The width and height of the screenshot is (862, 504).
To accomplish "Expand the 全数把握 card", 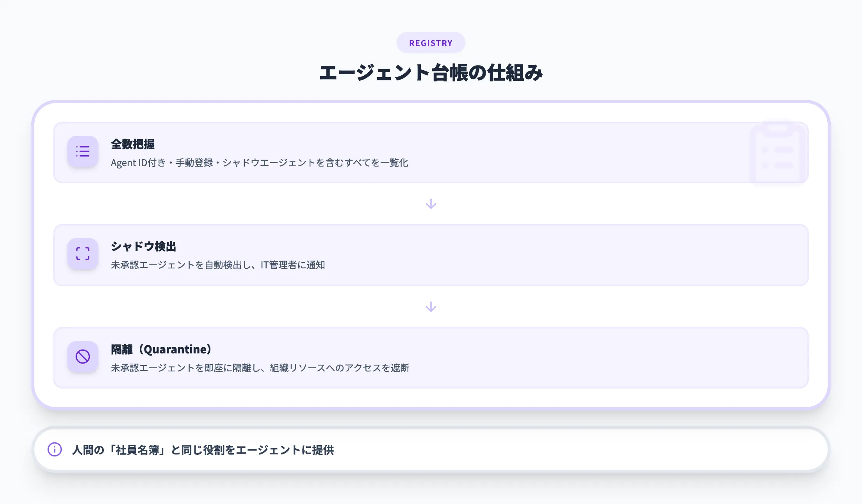I will (x=429, y=153).
